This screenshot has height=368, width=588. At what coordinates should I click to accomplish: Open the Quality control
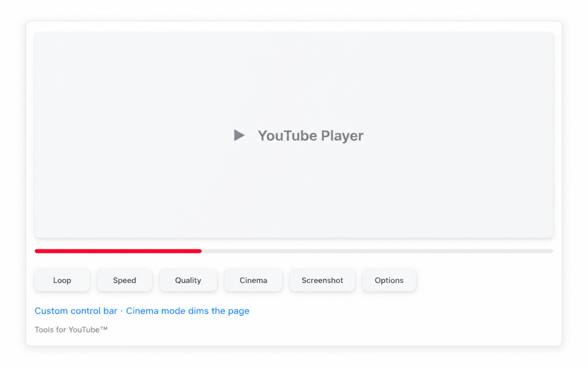tap(188, 280)
